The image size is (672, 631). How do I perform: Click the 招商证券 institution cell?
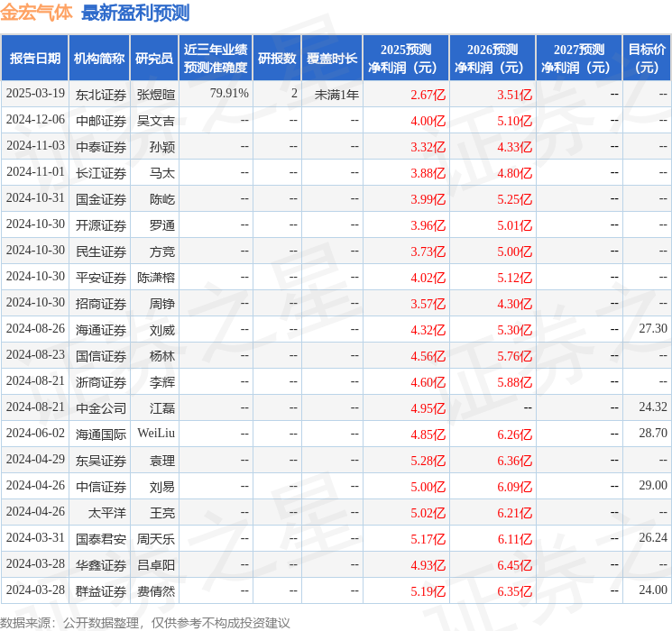[x=101, y=304]
